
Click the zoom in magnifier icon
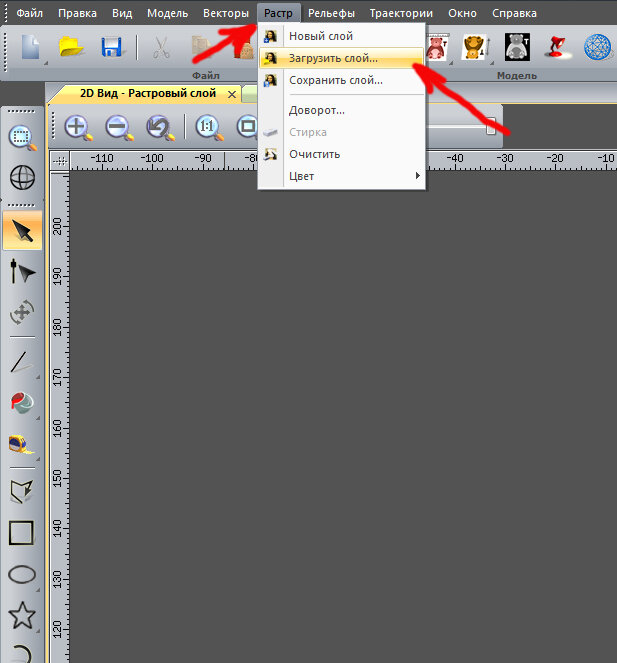(78, 127)
